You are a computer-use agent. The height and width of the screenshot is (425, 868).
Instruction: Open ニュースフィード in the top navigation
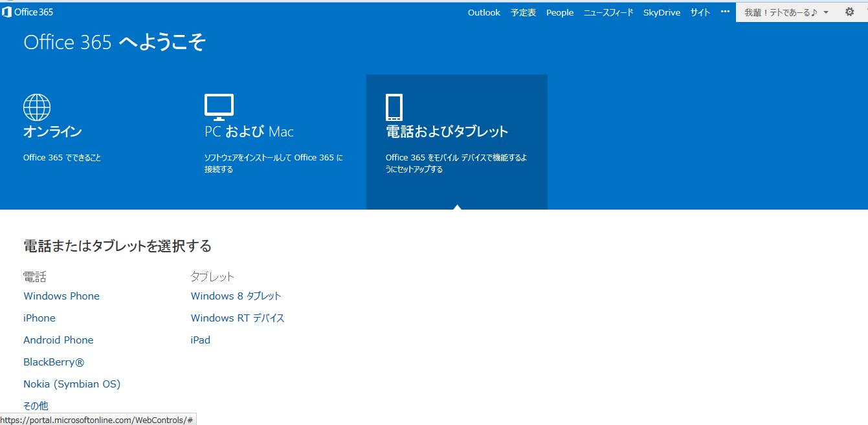click(608, 12)
